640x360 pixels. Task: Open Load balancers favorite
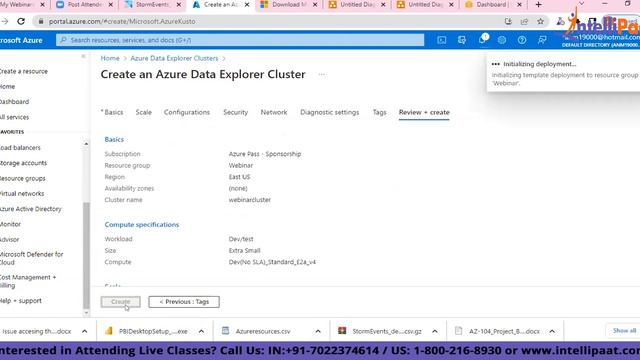click(20, 148)
